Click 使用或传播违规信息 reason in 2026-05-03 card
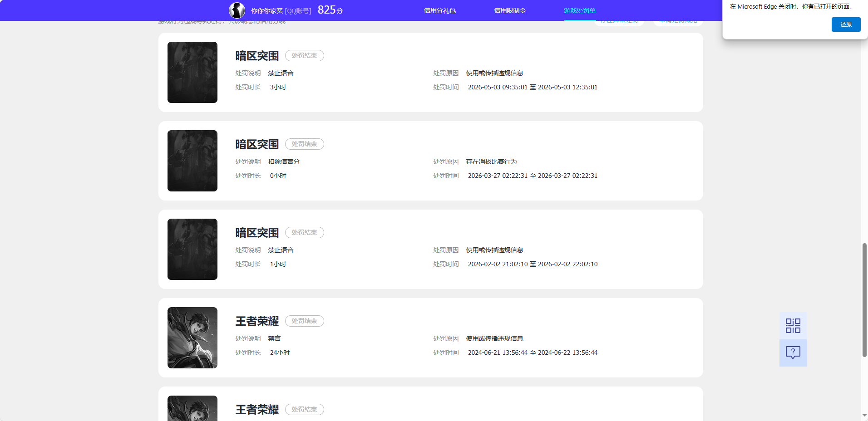Image resolution: width=868 pixels, height=421 pixels. [494, 73]
